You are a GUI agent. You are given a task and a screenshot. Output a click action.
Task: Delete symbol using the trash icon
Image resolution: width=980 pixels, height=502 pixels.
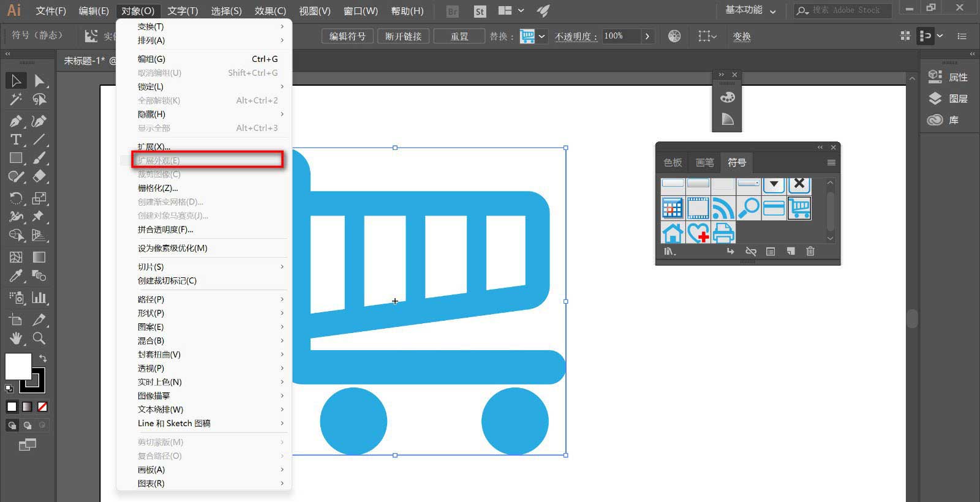pyautogui.click(x=810, y=251)
